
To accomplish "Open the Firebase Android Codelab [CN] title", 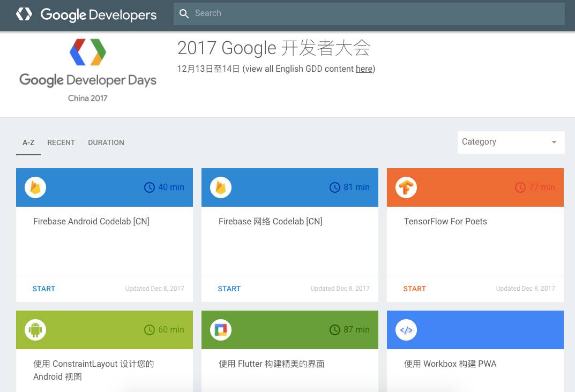I will point(91,221).
